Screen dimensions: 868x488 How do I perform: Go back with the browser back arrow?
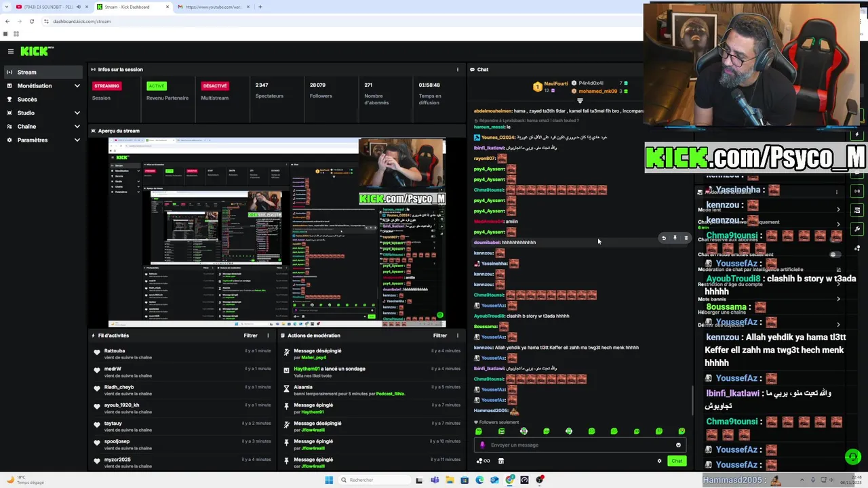pyautogui.click(x=7, y=21)
